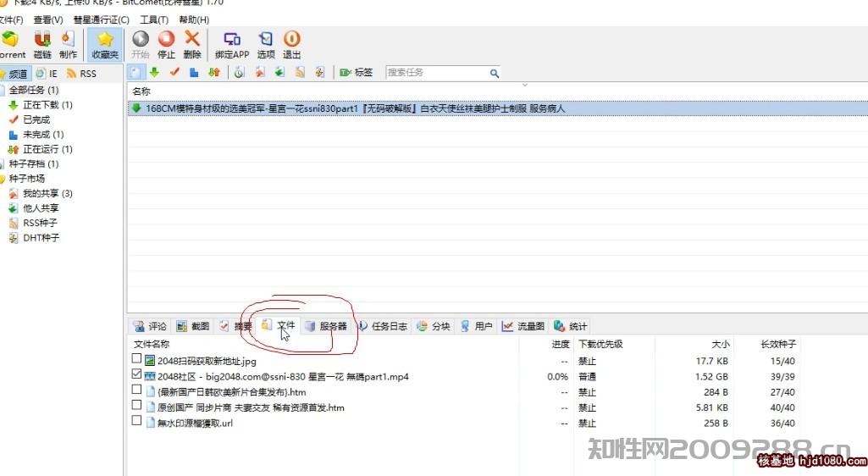This screenshot has height=476, width=868.
Task: Open the 文件(F) menu
Action: pyautogui.click(x=11, y=20)
